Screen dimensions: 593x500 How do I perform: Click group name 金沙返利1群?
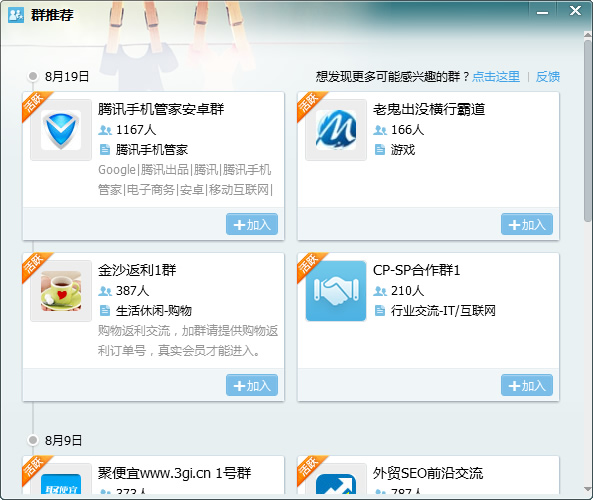[137, 270]
